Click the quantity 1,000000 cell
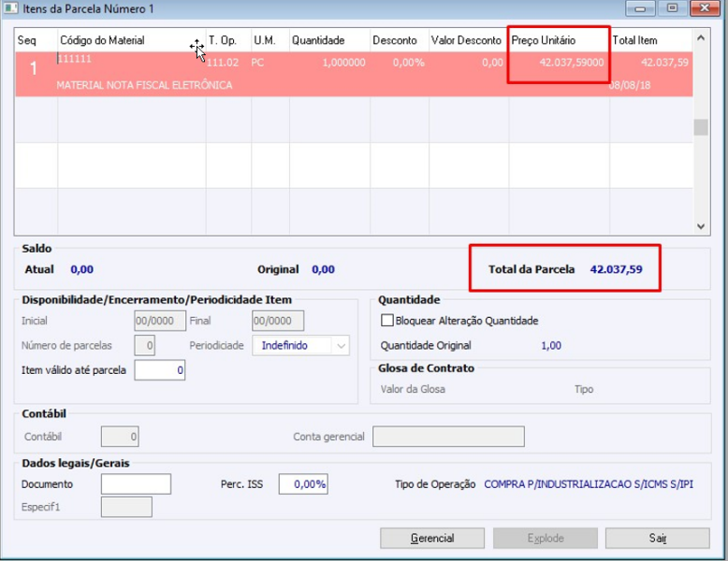Image resolution: width=728 pixels, height=561 pixels. pos(344,63)
